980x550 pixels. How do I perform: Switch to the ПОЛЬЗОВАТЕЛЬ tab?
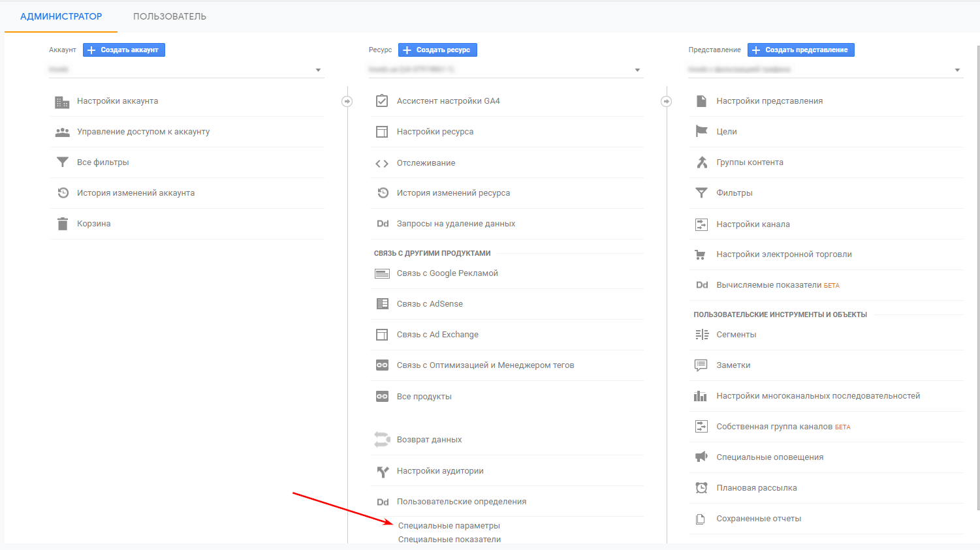click(170, 16)
